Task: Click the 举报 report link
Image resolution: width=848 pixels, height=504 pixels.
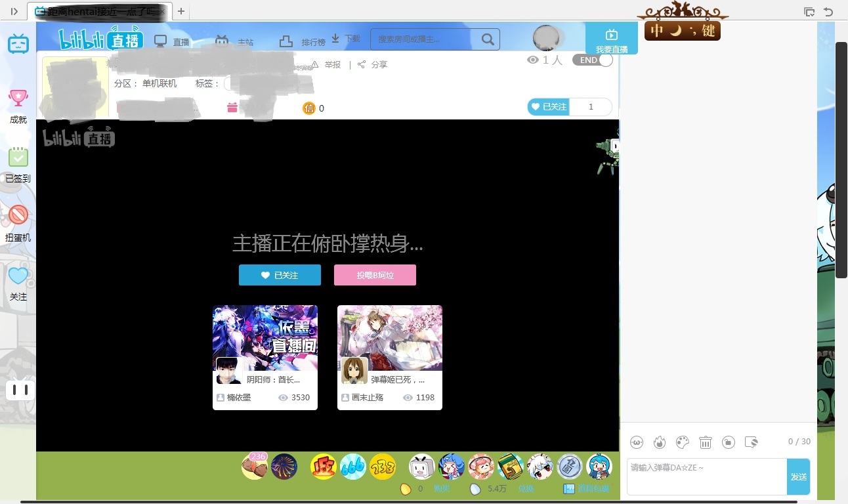Action: tap(326, 64)
